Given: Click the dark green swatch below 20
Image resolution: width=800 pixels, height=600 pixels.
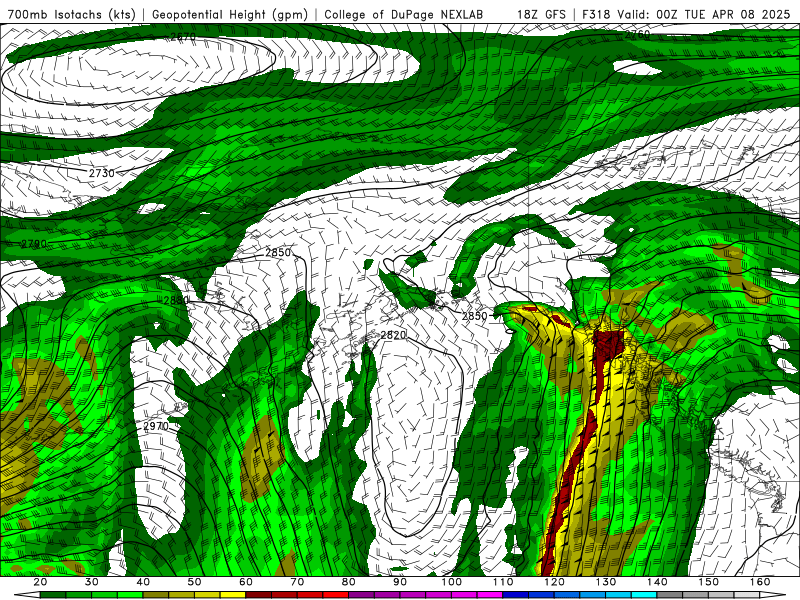Looking at the screenshot, I should (53, 595).
